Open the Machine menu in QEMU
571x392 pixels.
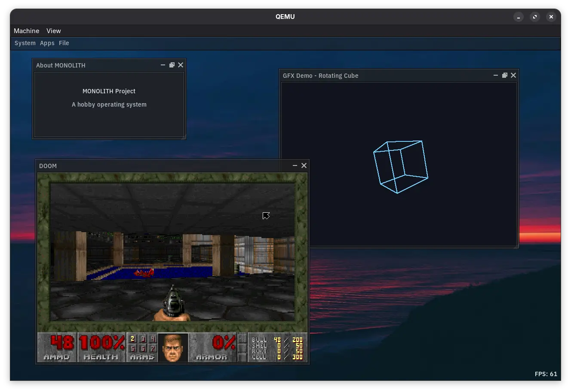coord(26,31)
